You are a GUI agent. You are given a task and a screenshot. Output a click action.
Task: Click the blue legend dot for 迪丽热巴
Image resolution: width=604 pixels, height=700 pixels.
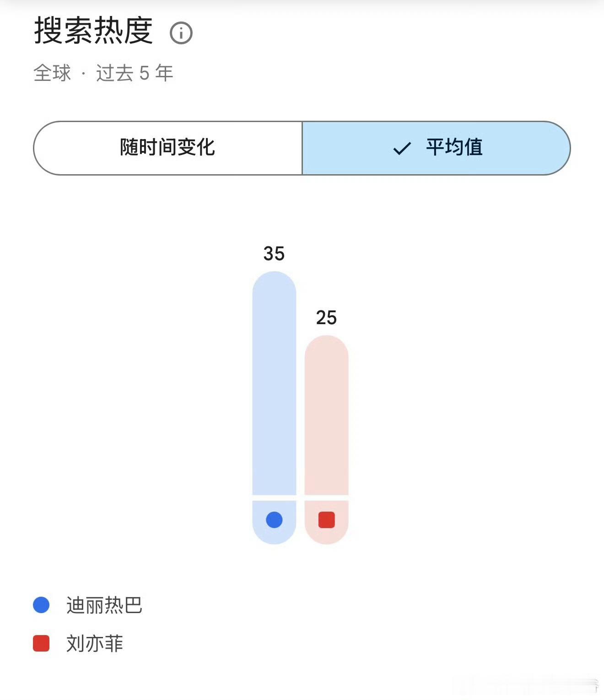click(x=41, y=605)
